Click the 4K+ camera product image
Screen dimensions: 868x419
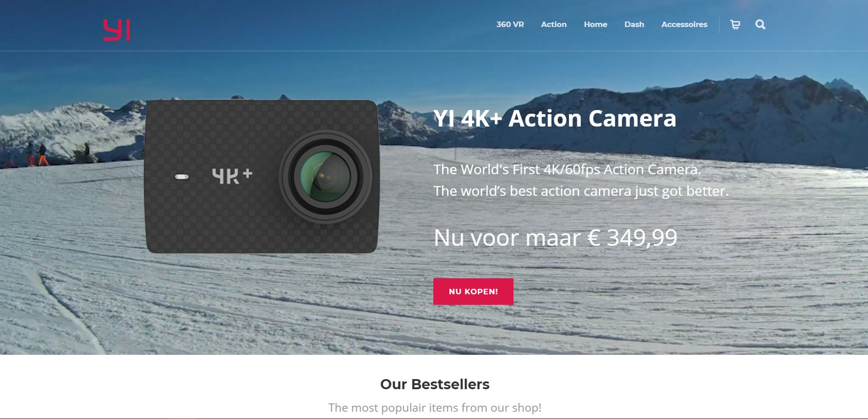262,176
